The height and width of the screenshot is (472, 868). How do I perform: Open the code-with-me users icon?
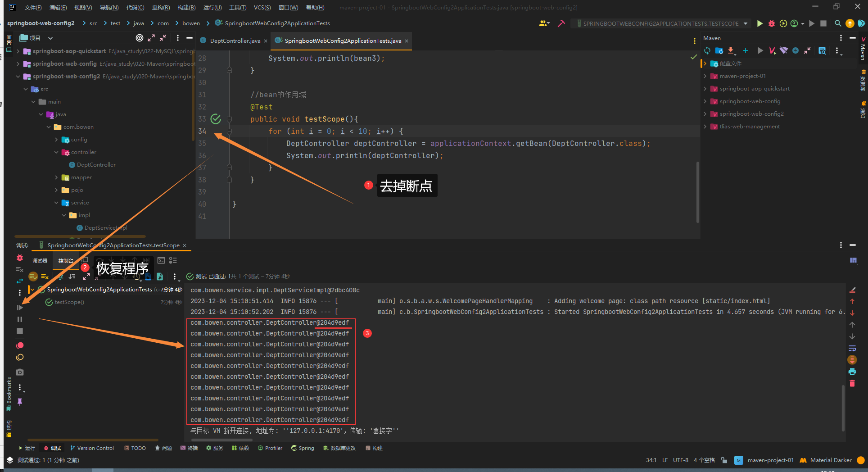point(544,23)
